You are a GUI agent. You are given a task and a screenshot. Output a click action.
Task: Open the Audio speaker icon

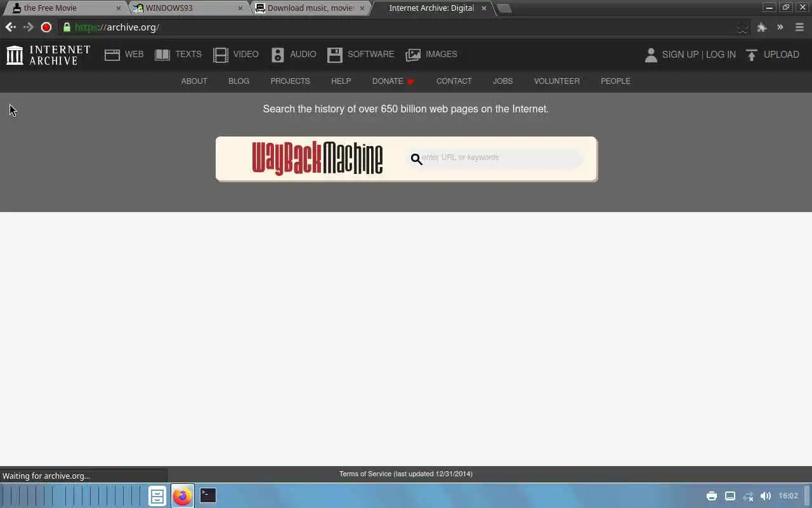point(277,55)
